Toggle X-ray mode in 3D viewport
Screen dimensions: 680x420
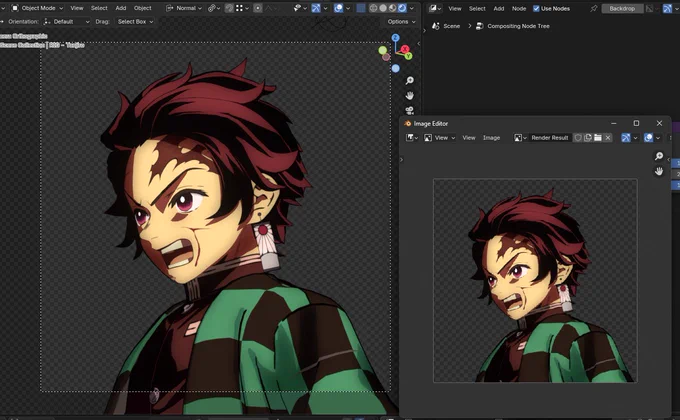[x=360, y=8]
